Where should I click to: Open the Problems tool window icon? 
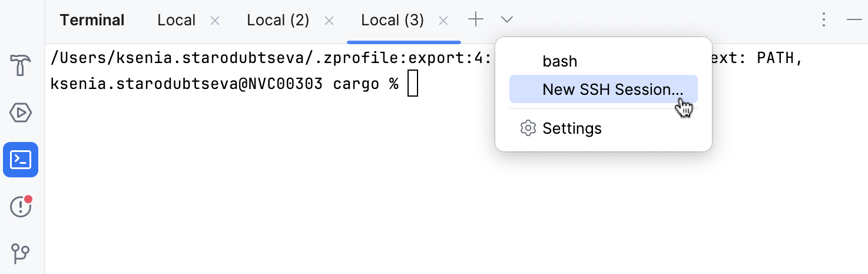[x=21, y=206]
